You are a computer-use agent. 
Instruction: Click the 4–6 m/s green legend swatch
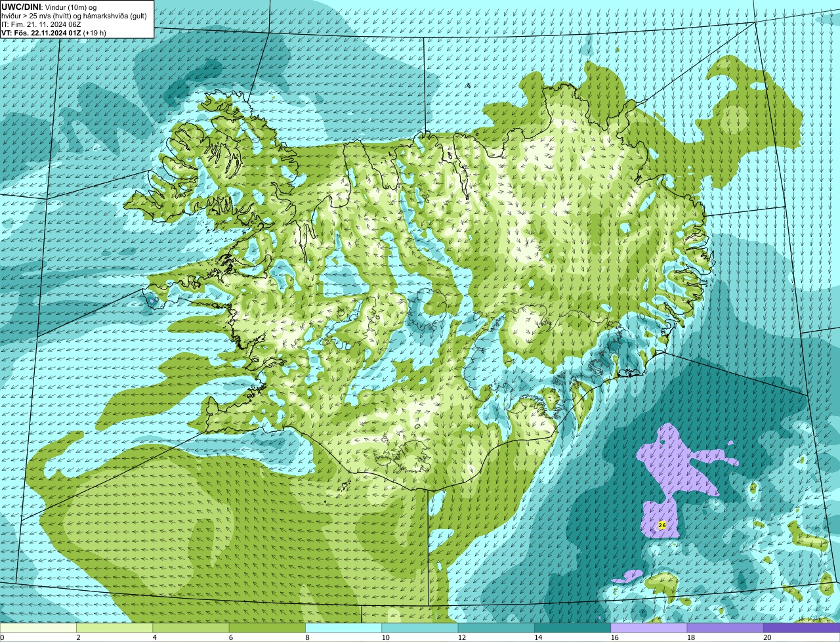click(191, 628)
